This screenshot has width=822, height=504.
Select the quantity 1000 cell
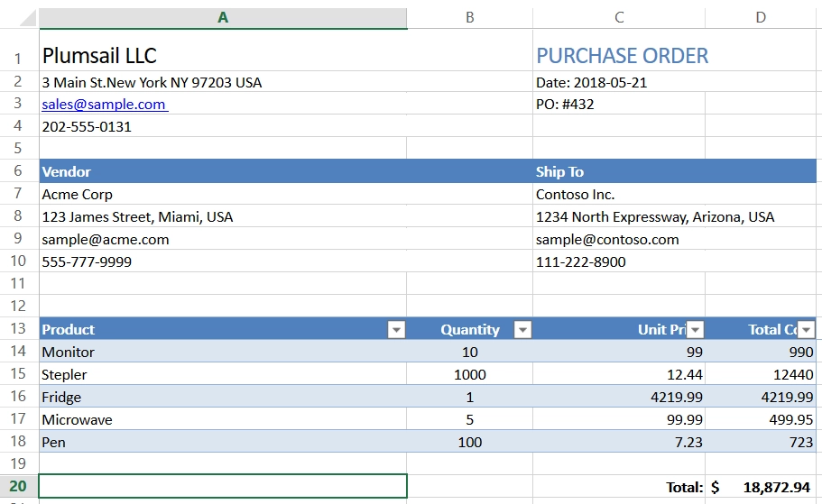click(470, 373)
